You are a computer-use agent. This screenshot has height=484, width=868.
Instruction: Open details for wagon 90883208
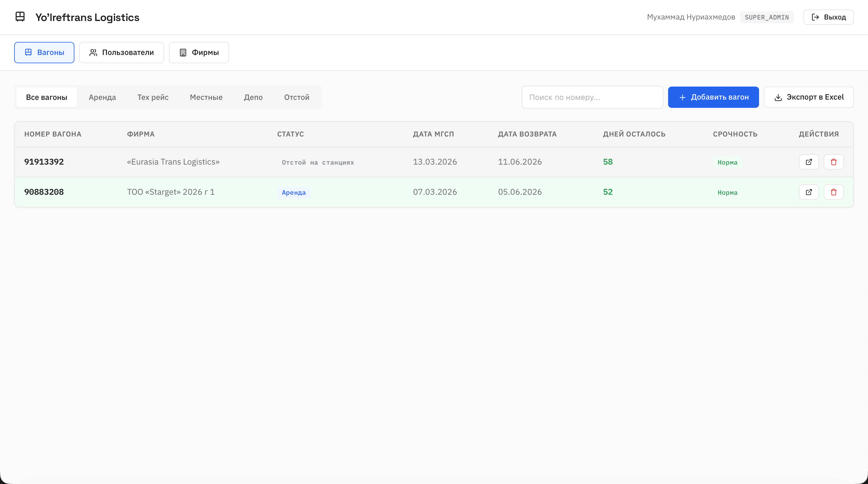[808, 192]
